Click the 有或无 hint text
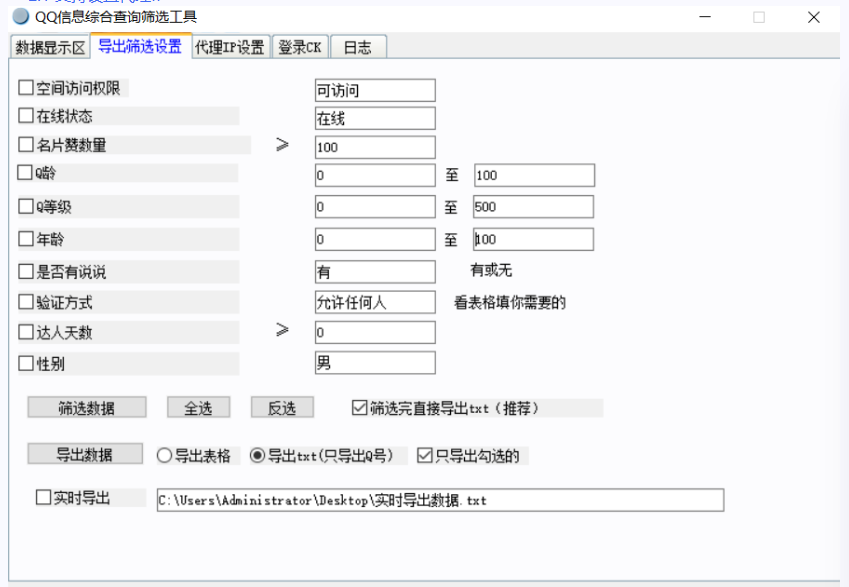 click(491, 270)
